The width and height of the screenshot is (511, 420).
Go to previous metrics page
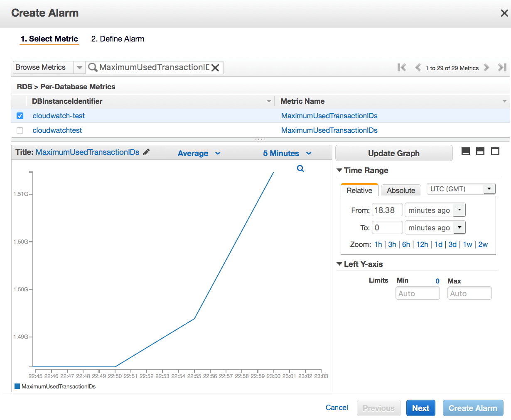[418, 68]
